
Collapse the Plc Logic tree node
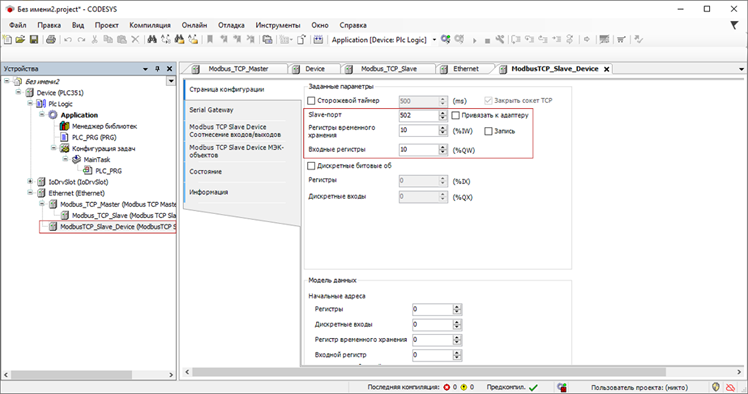(x=30, y=103)
